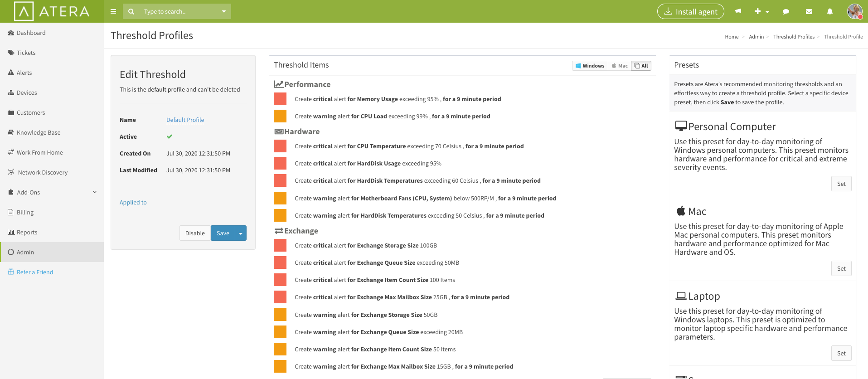Image resolution: width=868 pixels, height=379 pixels.
Task: Click the Reports chart icon
Action: 11,232
